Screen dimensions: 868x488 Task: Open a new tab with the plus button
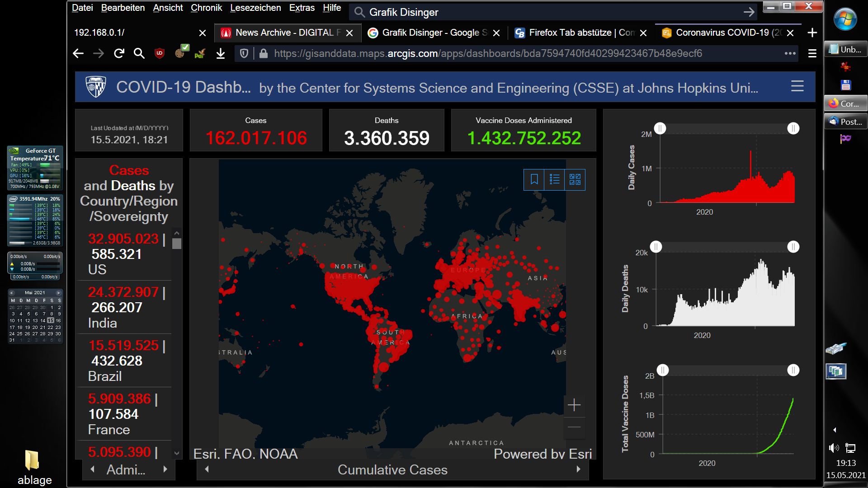point(812,33)
